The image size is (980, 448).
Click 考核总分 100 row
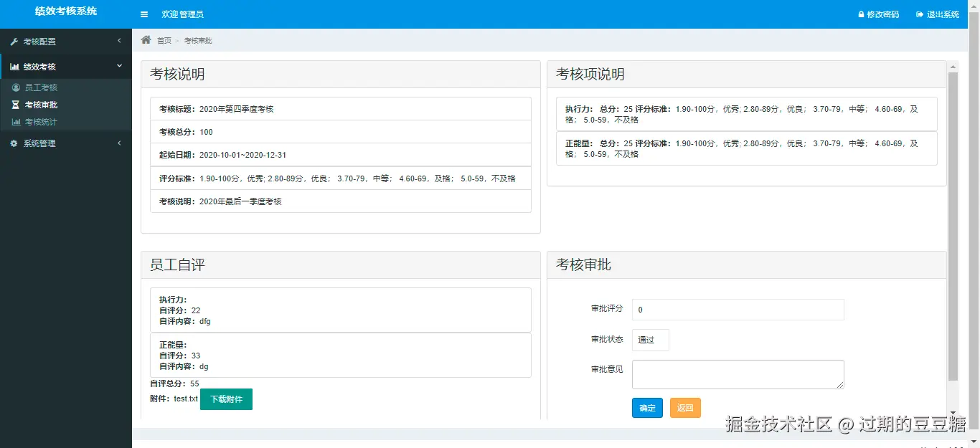coord(341,132)
